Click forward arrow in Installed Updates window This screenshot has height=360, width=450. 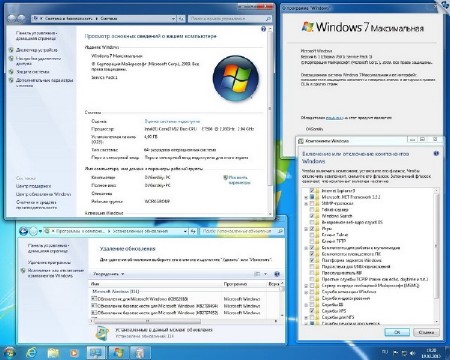point(33,231)
